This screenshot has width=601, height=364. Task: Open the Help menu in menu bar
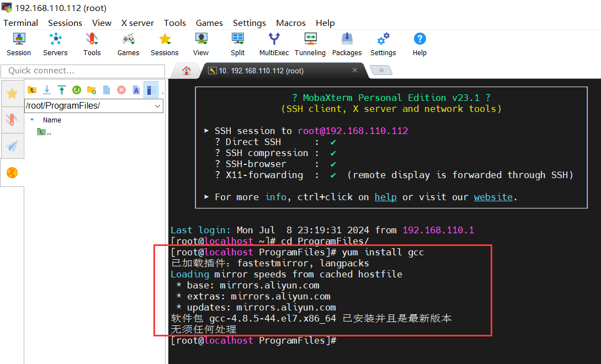tap(326, 23)
